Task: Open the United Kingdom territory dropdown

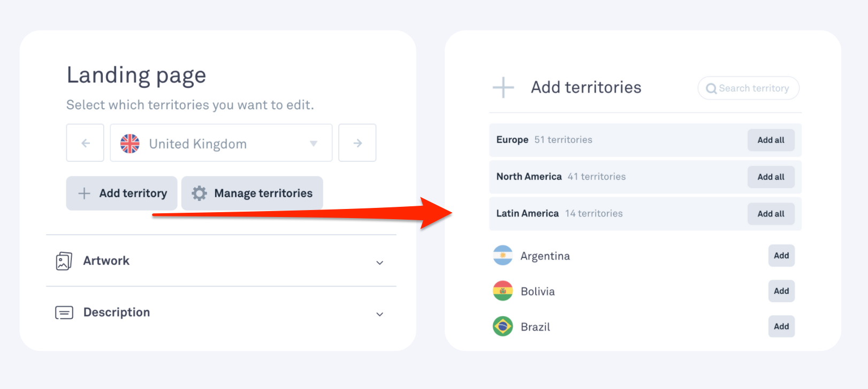Action: pos(221,143)
